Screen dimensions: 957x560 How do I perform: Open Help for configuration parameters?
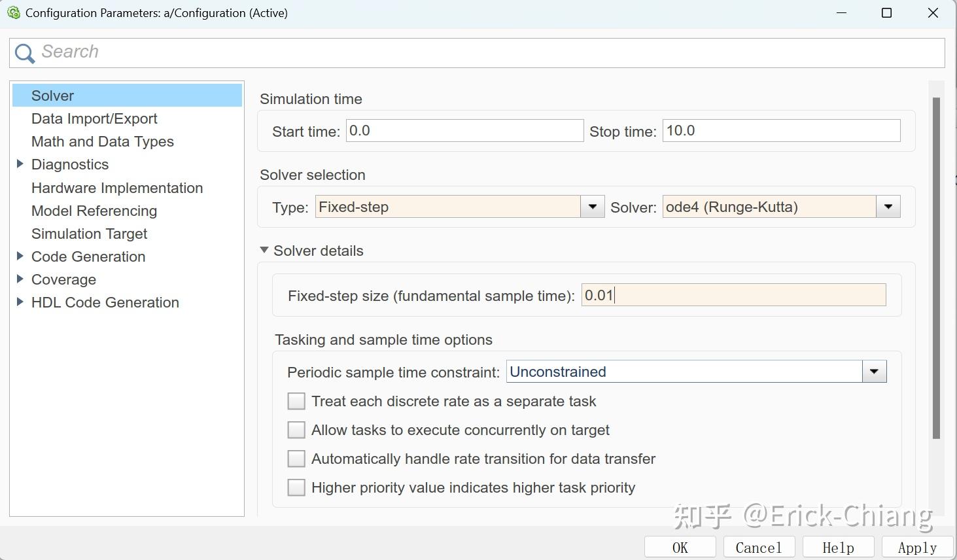pos(839,547)
